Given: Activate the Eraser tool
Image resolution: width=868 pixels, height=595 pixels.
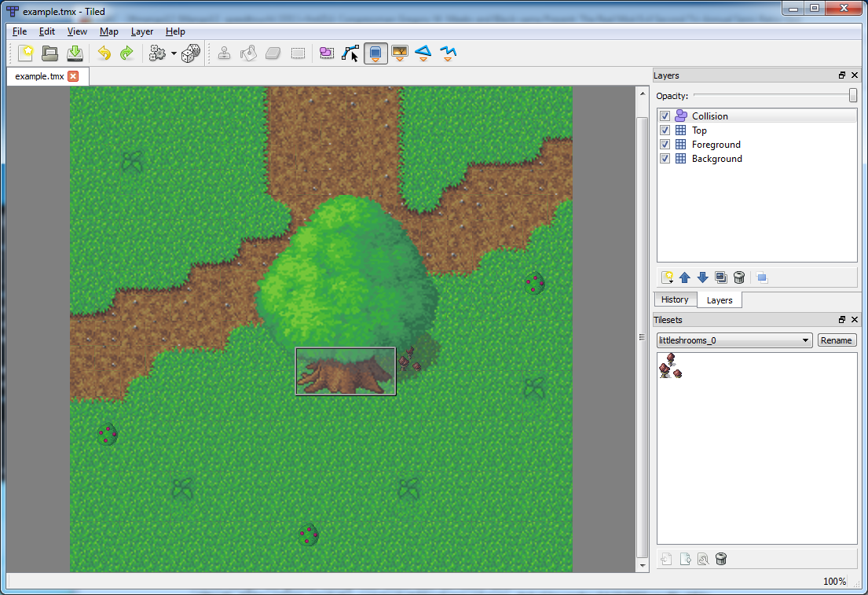Looking at the screenshot, I should click(272, 53).
